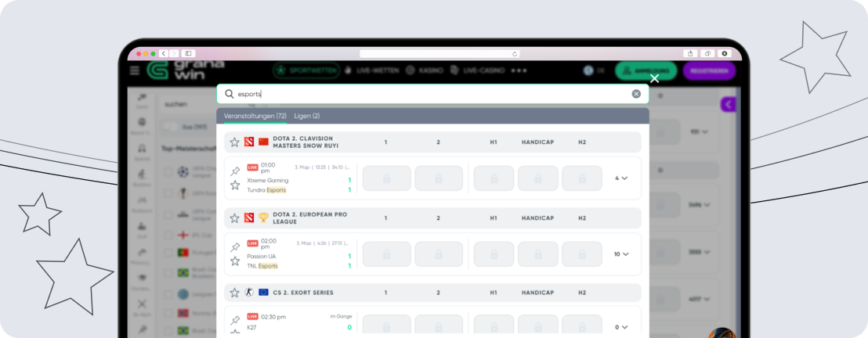
Task: Click the purple Registrieren button
Action: [709, 71]
